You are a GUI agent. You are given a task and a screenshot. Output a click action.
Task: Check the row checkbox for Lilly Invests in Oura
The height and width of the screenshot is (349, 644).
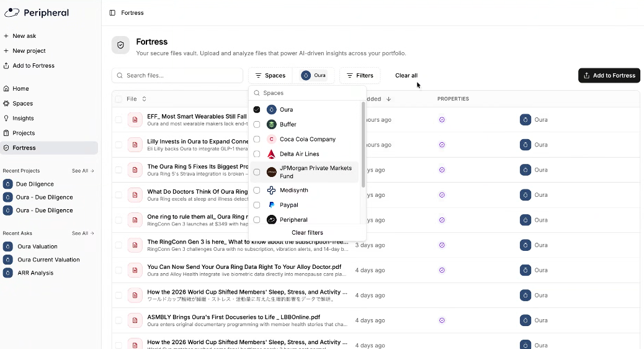119,145
